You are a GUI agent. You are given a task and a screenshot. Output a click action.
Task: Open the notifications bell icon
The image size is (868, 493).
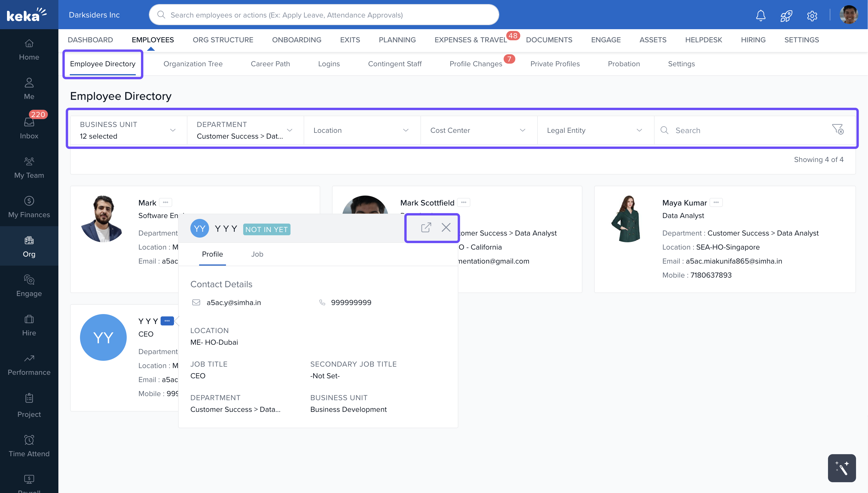760,15
